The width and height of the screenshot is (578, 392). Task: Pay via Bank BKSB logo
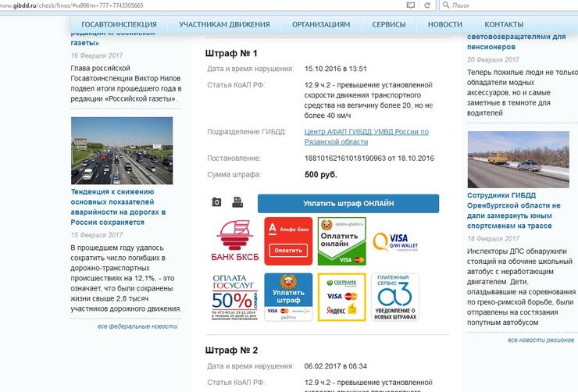coord(235,241)
